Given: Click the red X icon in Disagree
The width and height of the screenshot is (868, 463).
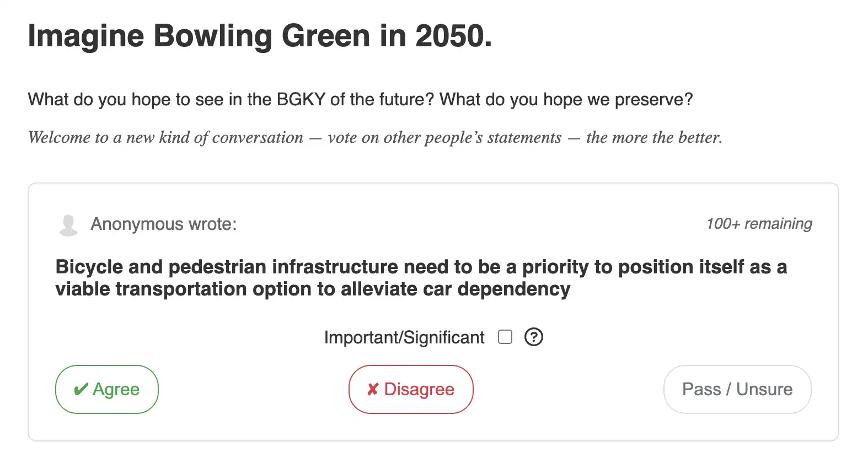Looking at the screenshot, I should tap(373, 390).
